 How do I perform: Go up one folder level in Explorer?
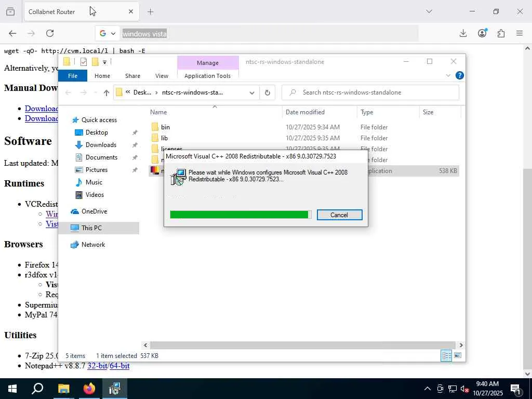click(106, 92)
